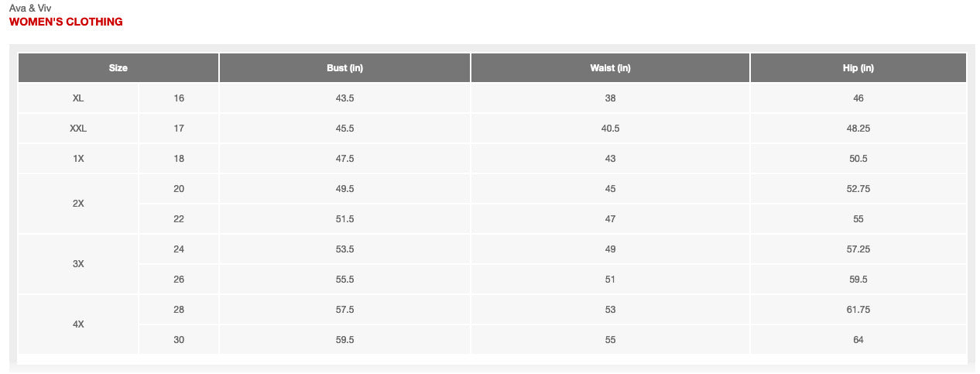Click the Waist (in) column header
The width and height of the screenshot is (980, 374).
click(x=610, y=68)
